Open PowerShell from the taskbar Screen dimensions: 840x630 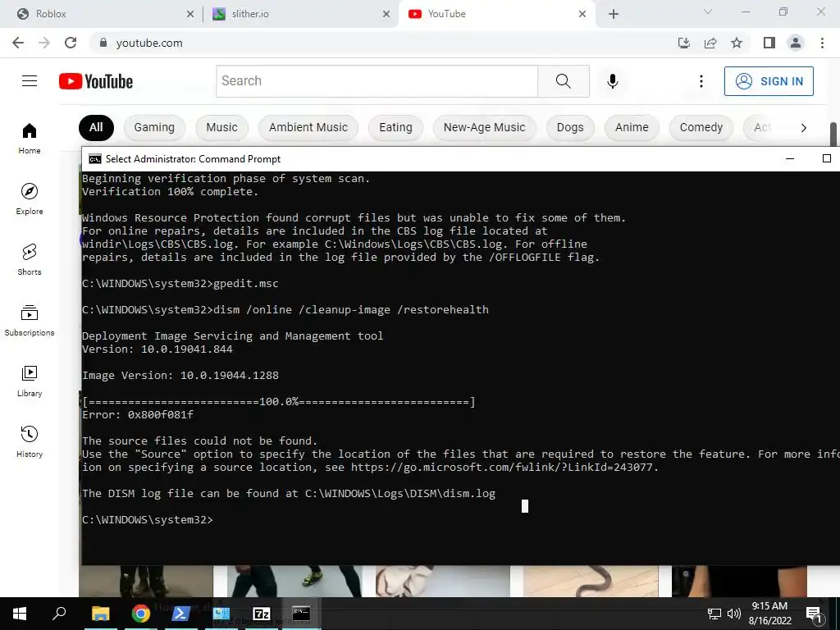tap(180, 614)
